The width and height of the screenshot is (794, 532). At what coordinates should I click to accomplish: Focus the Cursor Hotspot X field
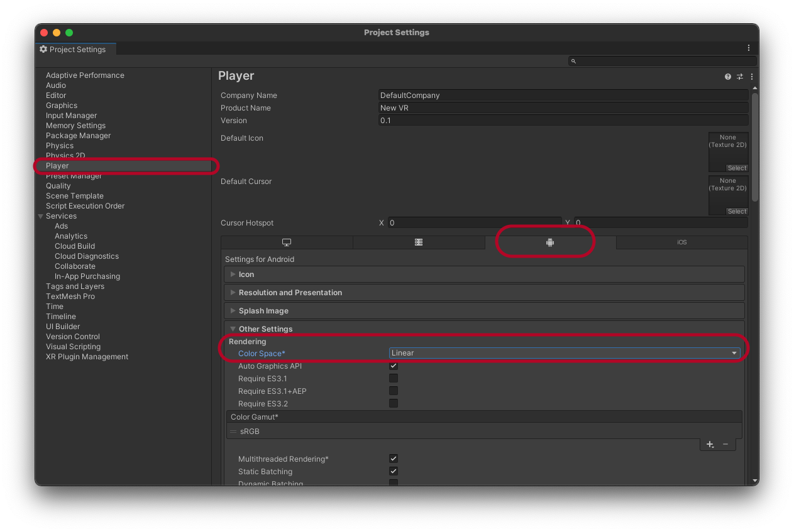point(474,223)
